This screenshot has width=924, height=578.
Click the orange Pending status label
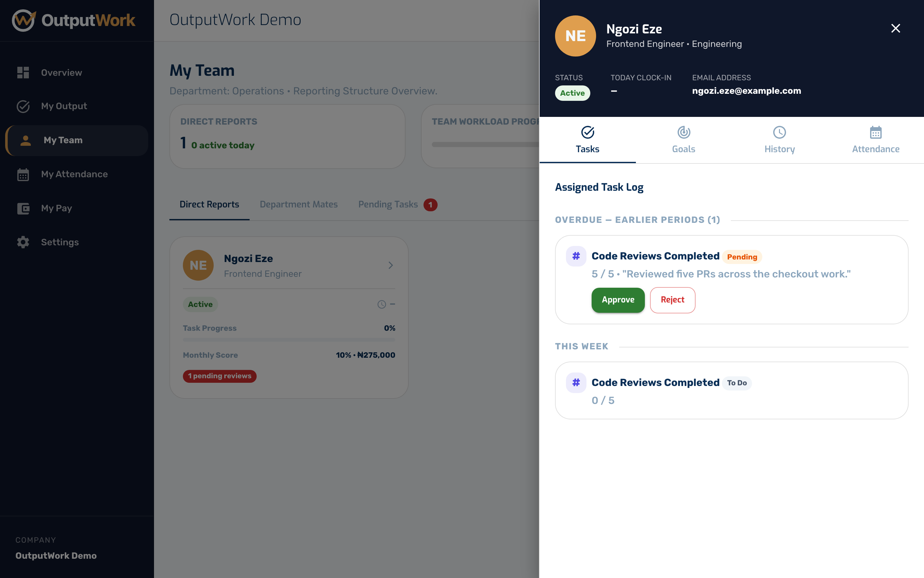click(742, 257)
